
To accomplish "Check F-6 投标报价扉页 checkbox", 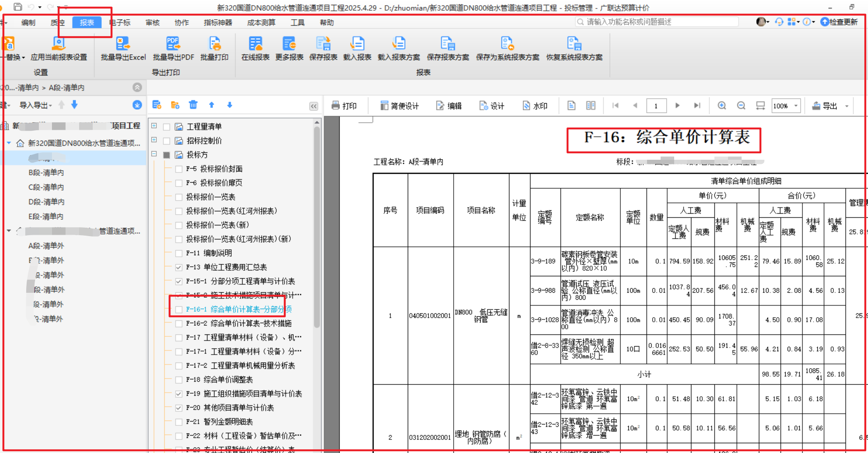I will 178,183.
